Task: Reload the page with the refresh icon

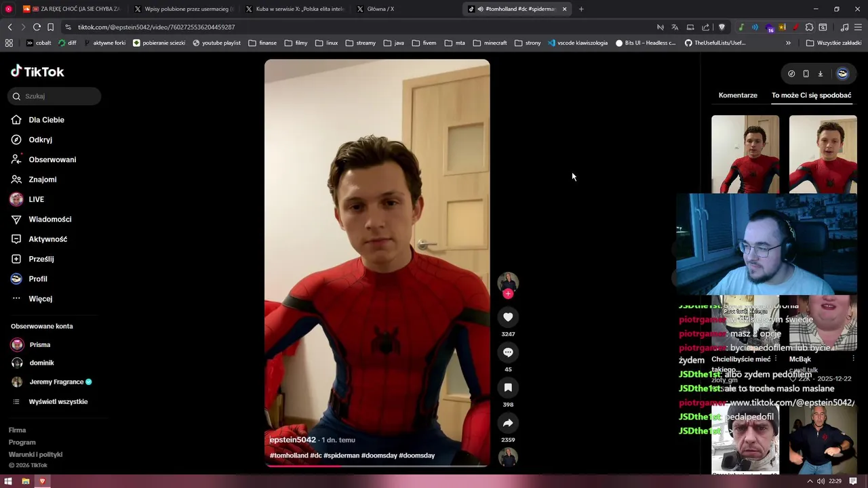Action: [x=37, y=27]
